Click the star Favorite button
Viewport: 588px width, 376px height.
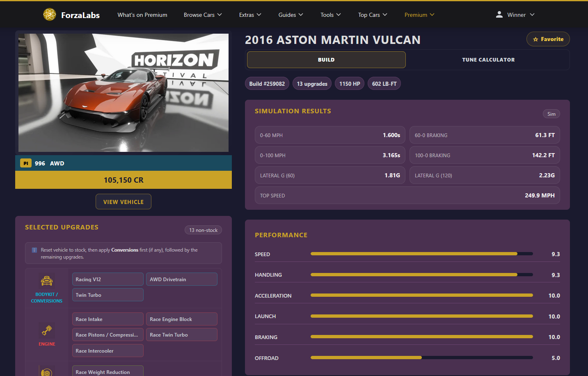(x=548, y=39)
